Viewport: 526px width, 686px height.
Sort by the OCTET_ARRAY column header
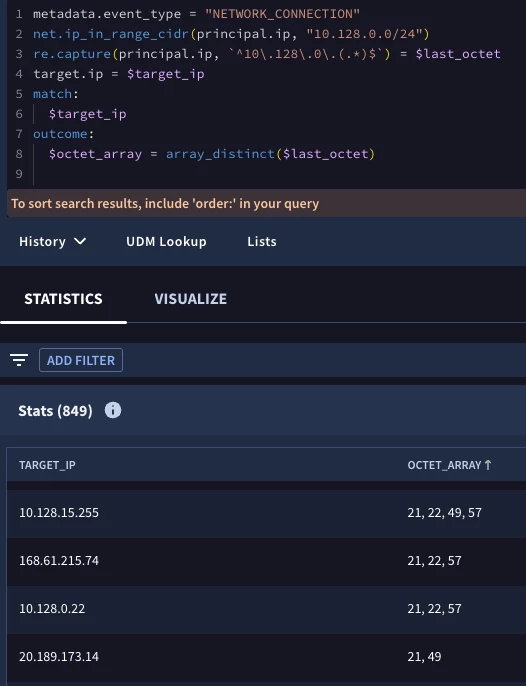click(x=444, y=465)
